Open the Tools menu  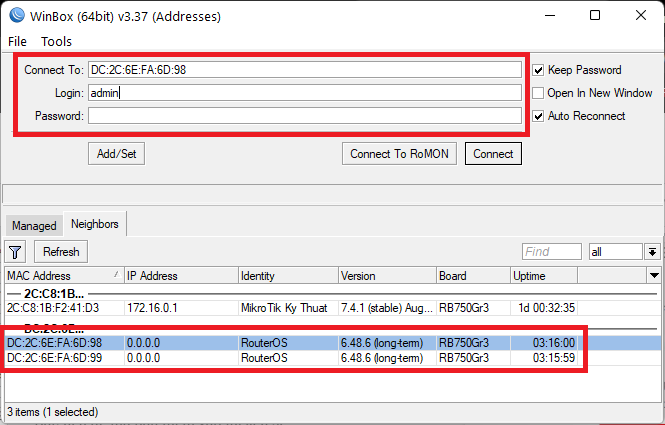pos(56,41)
